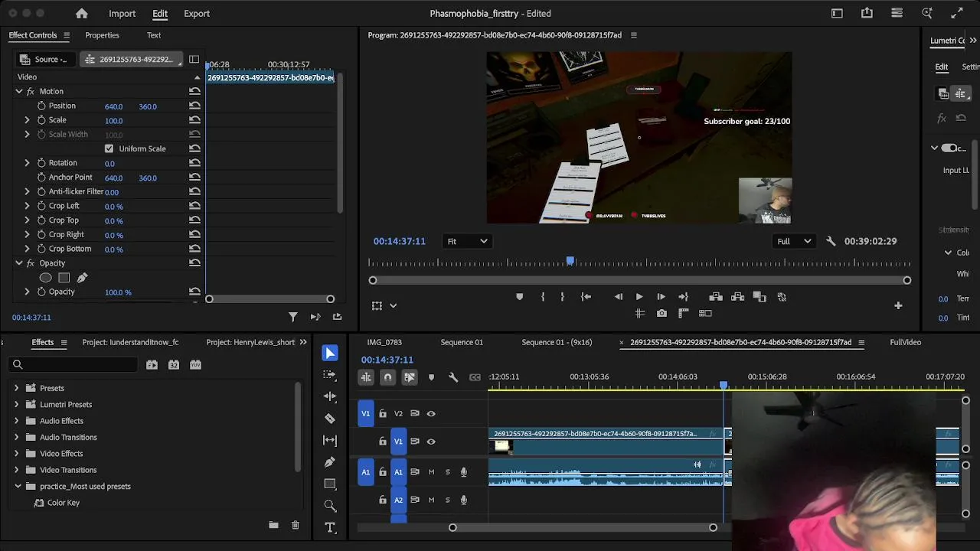The width and height of the screenshot is (980, 551).
Task: Toggle Snap in the timeline
Action: coord(387,377)
